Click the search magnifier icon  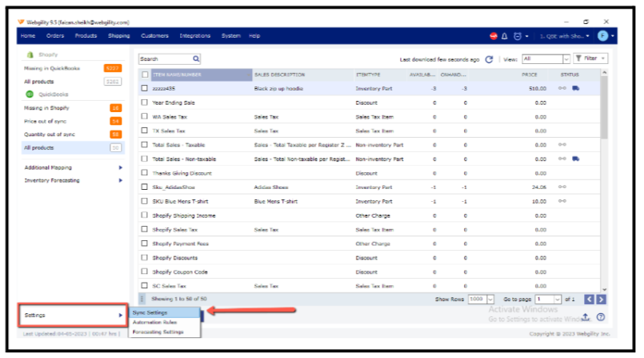pos(196,58)
